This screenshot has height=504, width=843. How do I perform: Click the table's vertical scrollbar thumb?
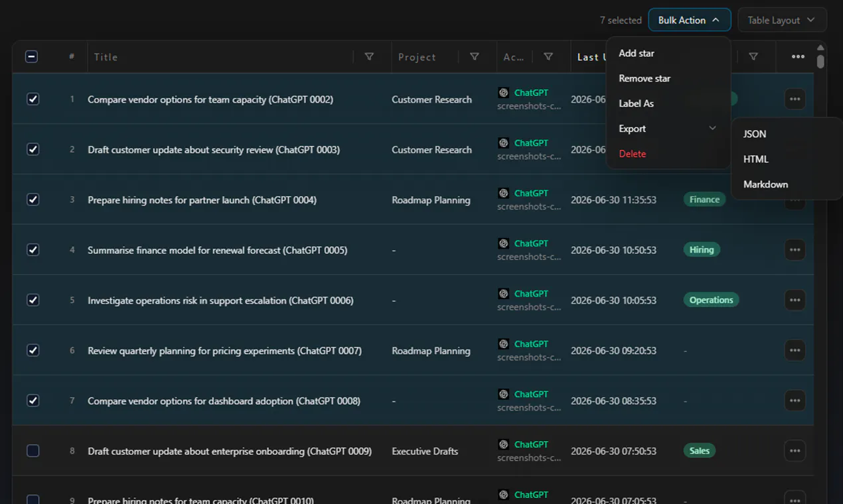820,62
